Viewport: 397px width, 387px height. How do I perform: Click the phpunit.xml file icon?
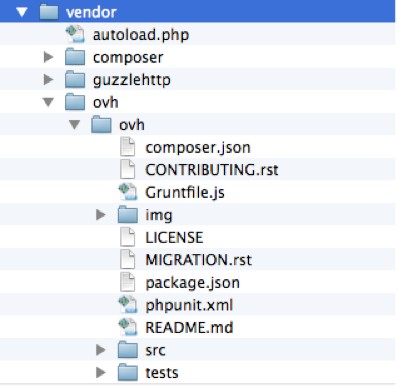[x=128, y=305]
